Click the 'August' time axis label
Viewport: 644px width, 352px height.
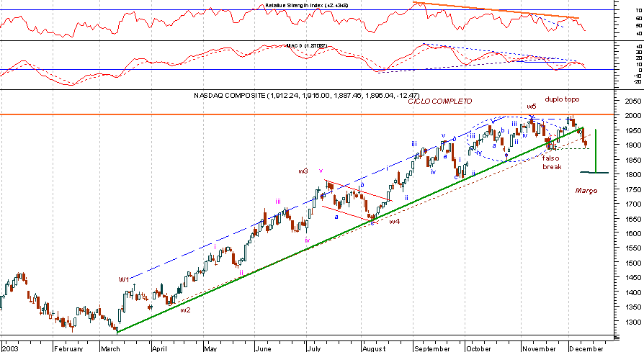pyautogui.click(x=375, y=348)
